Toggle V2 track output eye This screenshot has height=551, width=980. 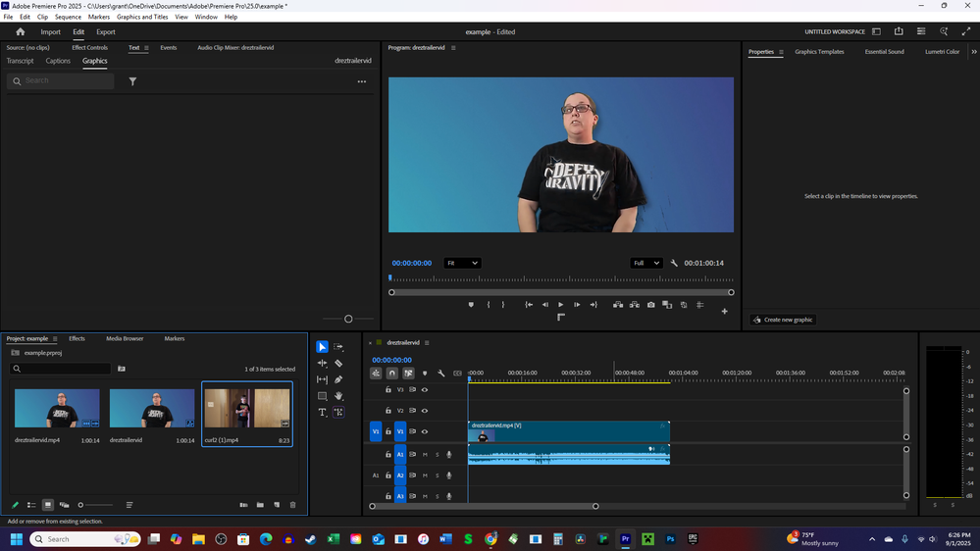pos(425,411)
